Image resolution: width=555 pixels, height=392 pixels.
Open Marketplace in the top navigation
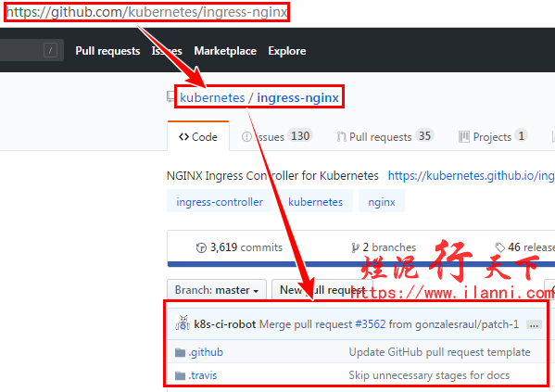(x=225, y=51)
